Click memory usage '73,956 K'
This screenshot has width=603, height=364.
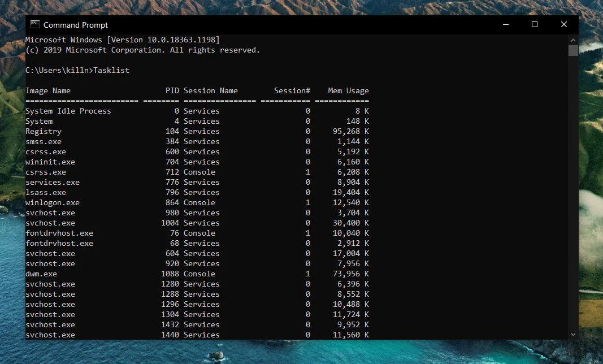(351, 274)
